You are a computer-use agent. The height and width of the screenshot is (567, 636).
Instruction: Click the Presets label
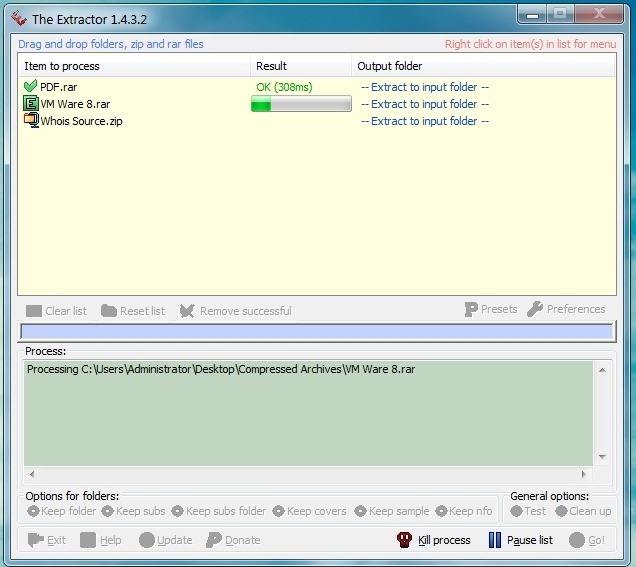(x=499, y=309)
